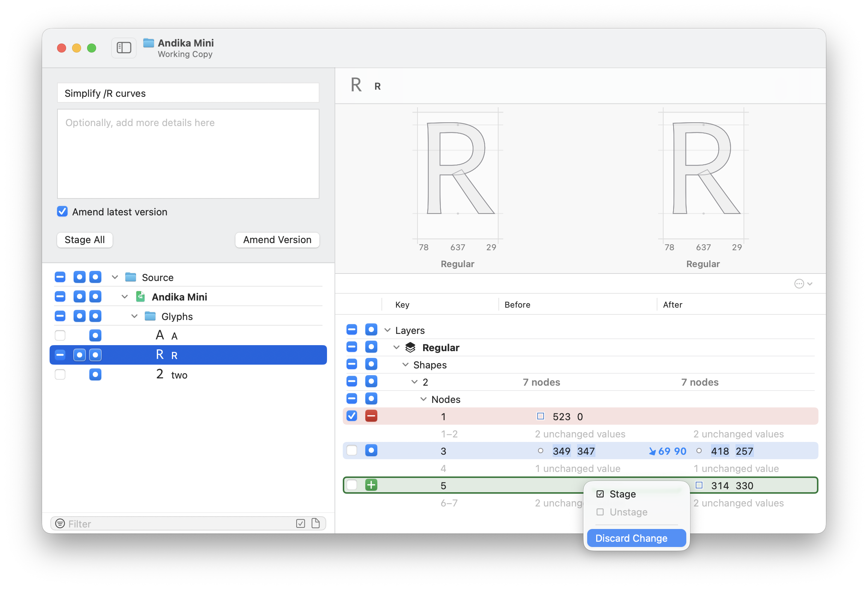Toggle the sidebar panel icon
This screenshot has width=868, height=589.
point(124,48)
